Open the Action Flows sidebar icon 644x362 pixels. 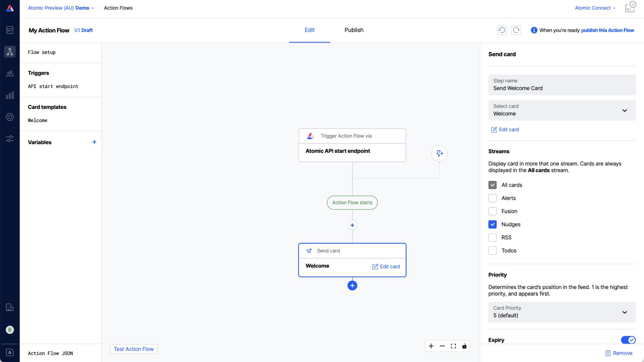click(x=10, y=51)
